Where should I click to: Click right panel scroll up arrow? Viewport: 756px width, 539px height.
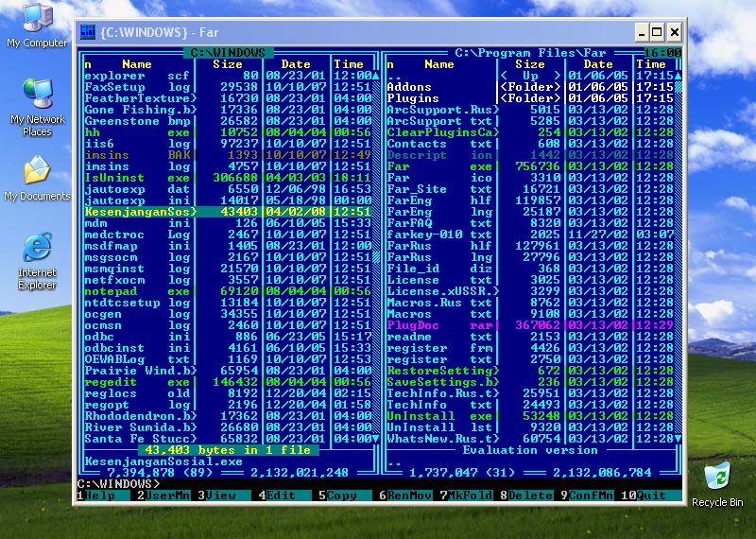(x=678, y=76)
